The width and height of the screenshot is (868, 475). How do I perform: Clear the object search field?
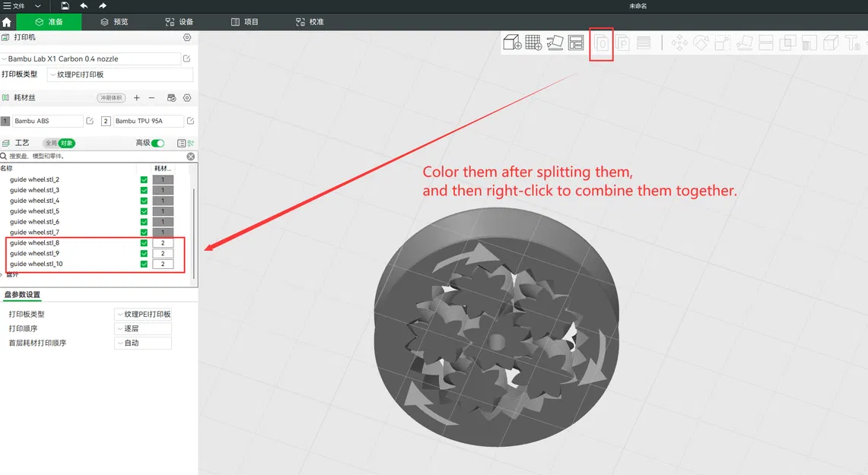click(190, 157)
